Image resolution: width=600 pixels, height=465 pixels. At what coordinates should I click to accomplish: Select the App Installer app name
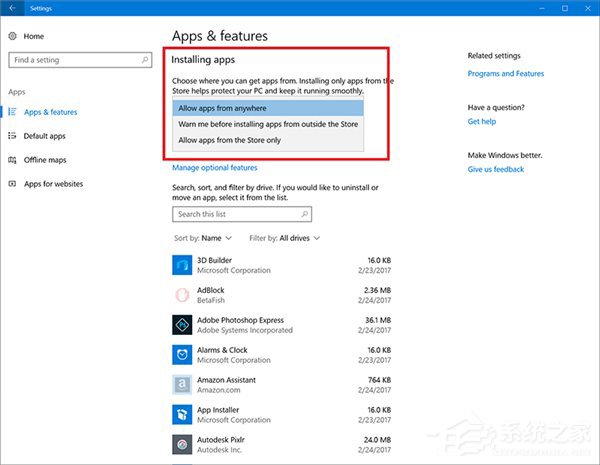(218, 410)
